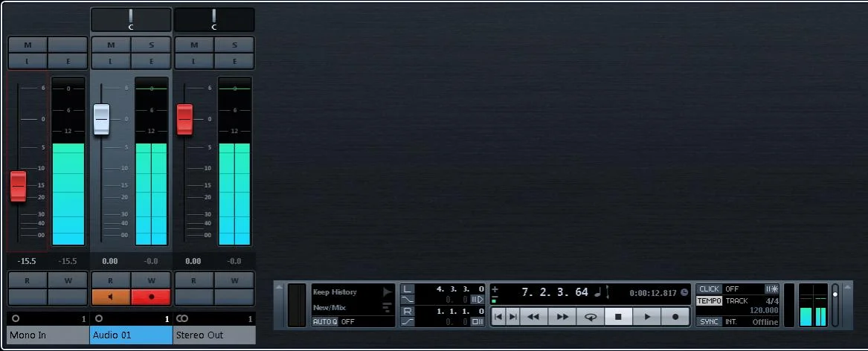Click the pre-roll icon next to left locator

[478, 300]
